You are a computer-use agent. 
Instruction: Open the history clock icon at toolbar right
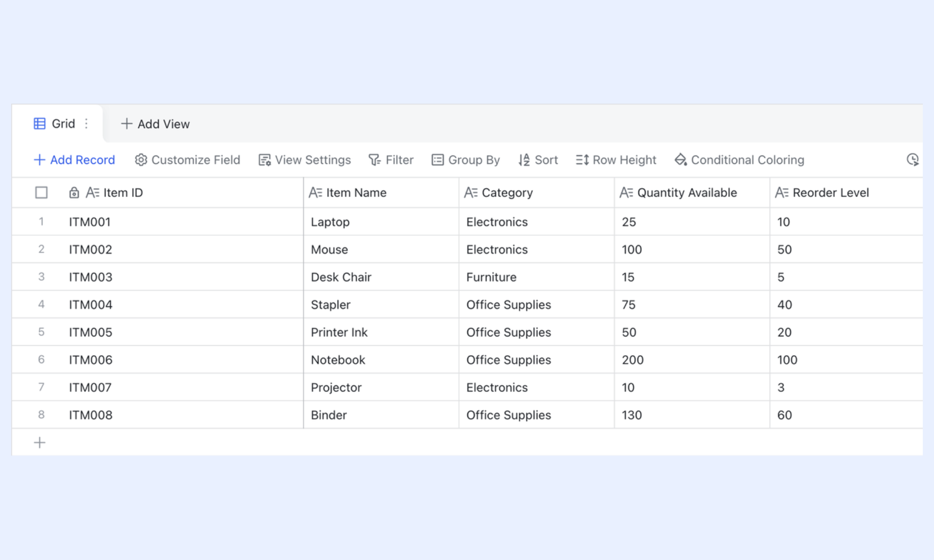pos(913,160)
